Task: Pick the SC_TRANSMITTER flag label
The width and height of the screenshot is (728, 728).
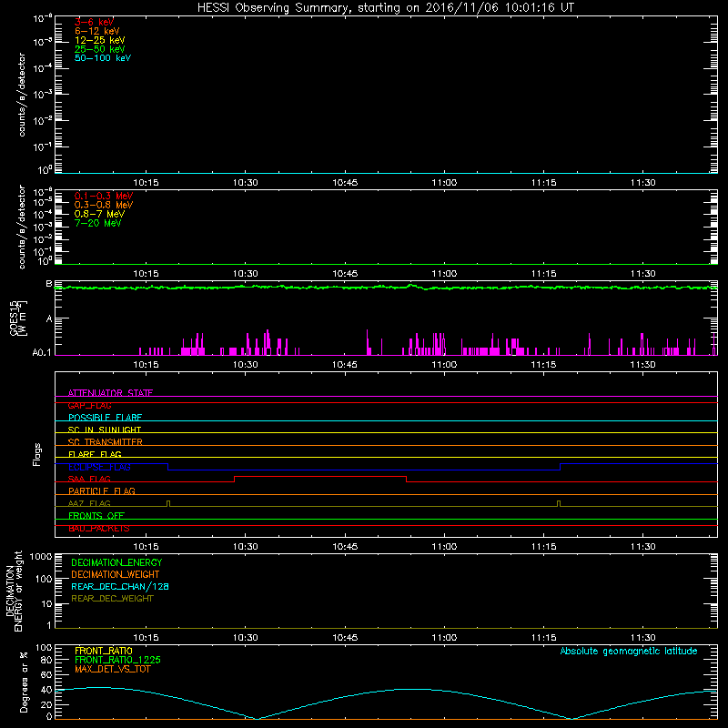Action: (x=105, y=442)
